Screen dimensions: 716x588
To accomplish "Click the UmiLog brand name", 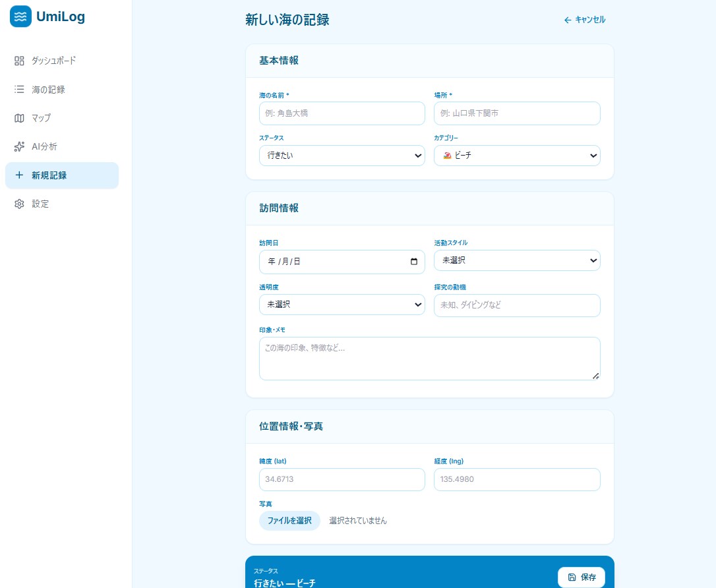I will click(x=61, y=17).
